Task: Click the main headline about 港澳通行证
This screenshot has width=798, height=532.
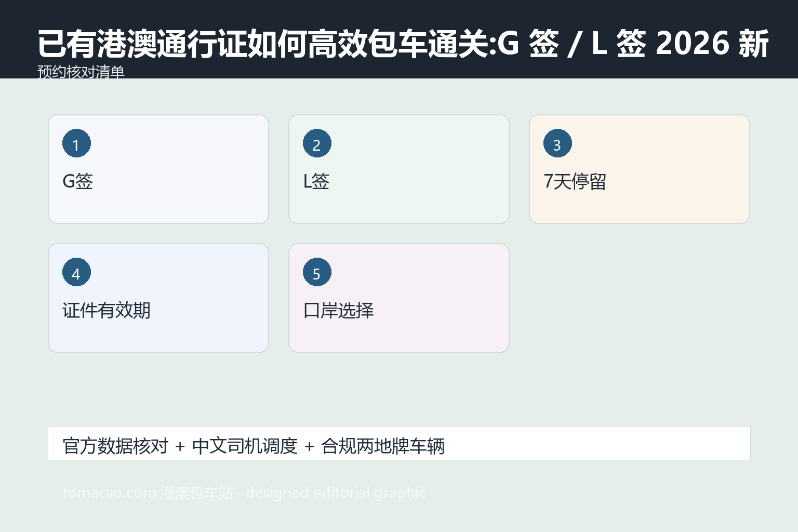Action: click(403, 43)
